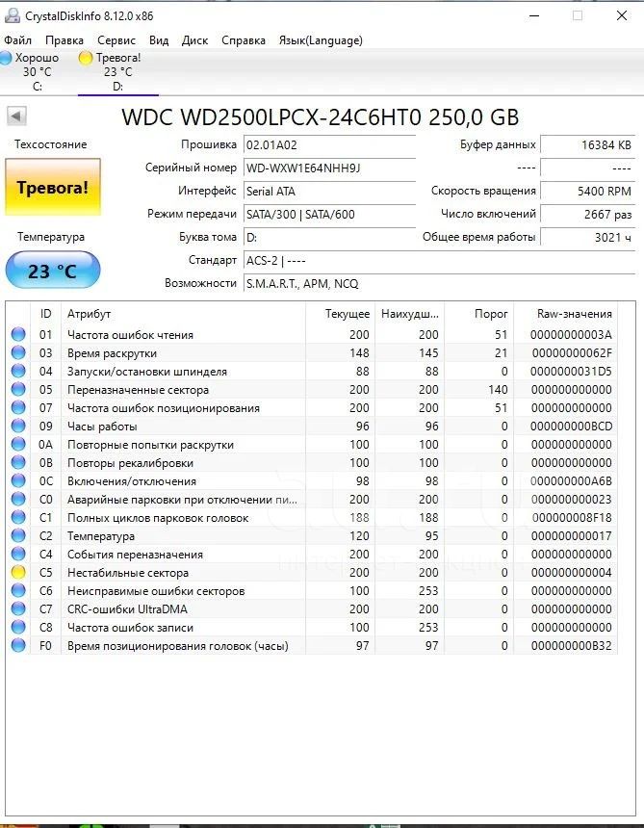This screenshot has width=644, height=828.
Task: Click the blue status icon for attribute 0C
Action: [18, 480]
